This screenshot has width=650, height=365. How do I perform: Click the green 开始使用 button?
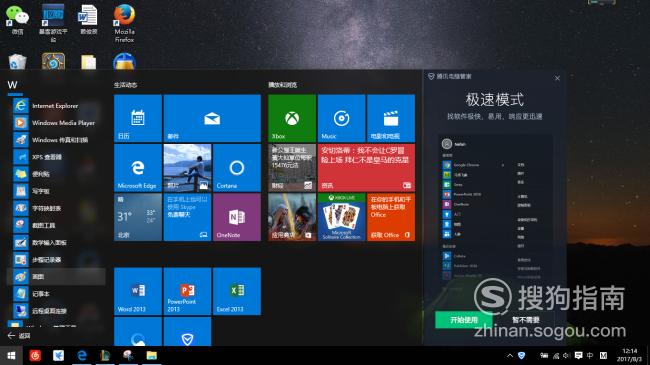464,320
